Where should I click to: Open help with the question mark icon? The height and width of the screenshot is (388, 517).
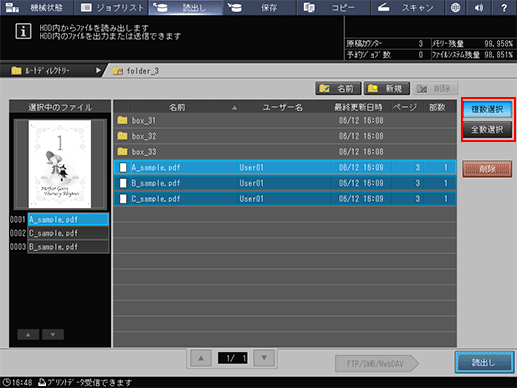(504, 7)
